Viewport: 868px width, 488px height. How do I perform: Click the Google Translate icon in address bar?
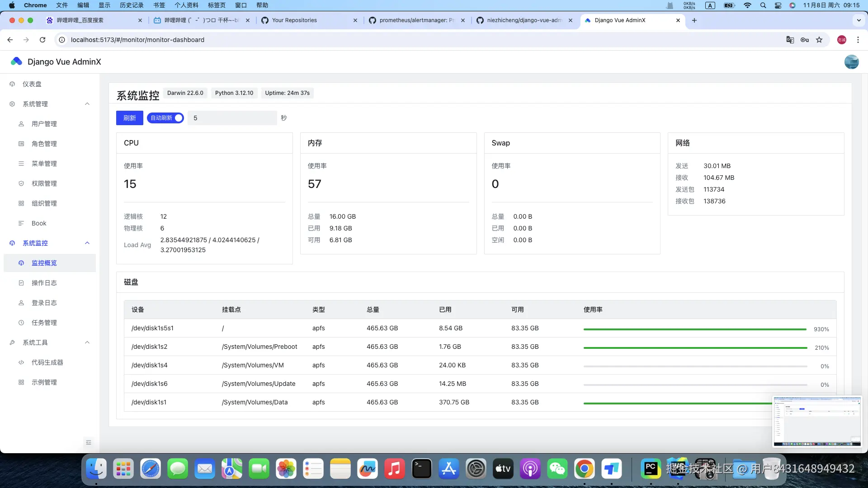click(x=790, y=40)
